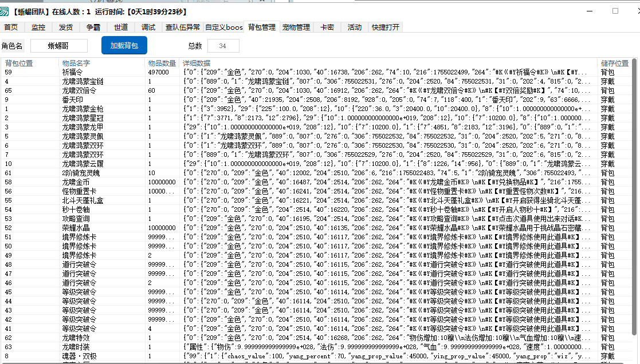The width and height of the screenshot is (640, 364).
Task: Select the 祈福令 row
Action: [x=73, y=73]
